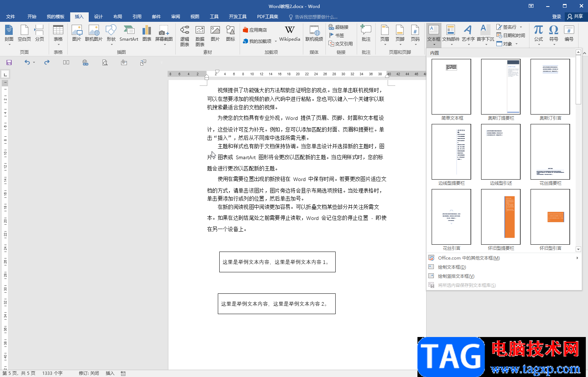The image size is (588, 377).
Task: Open the Screenshot (屏幕截图) menu
Action: point(164,35)
